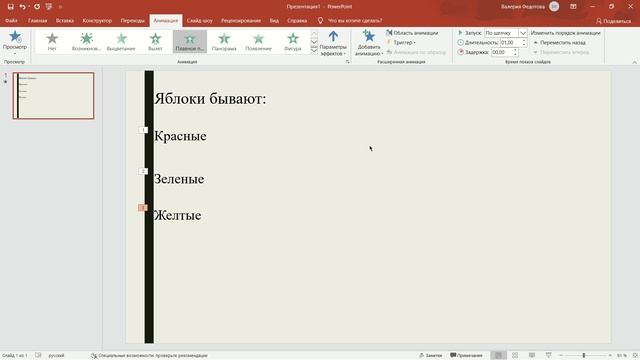Switch to the Справка tab
640x360 pixels.
(297, 20)
